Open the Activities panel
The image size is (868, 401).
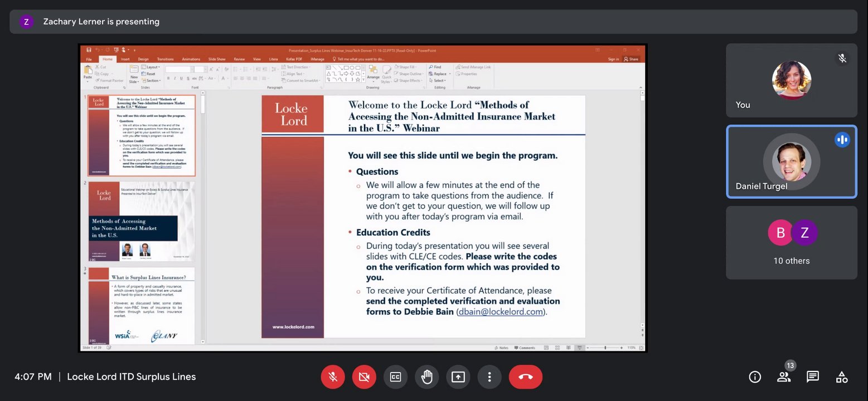[842, 377]
